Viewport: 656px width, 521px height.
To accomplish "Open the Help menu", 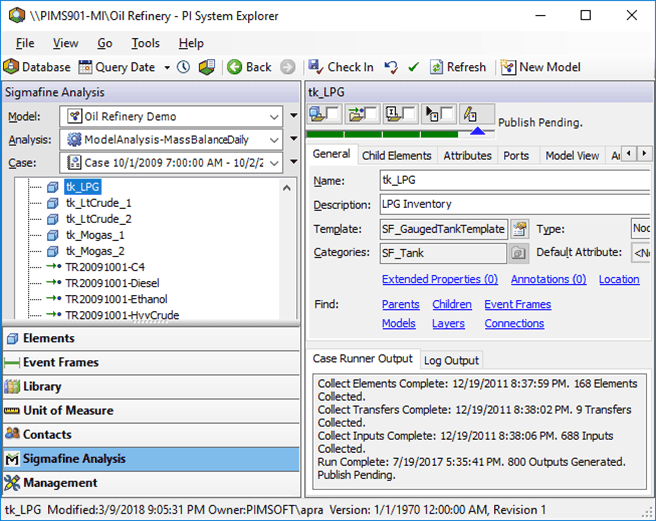I will click(x=191, y=43).
